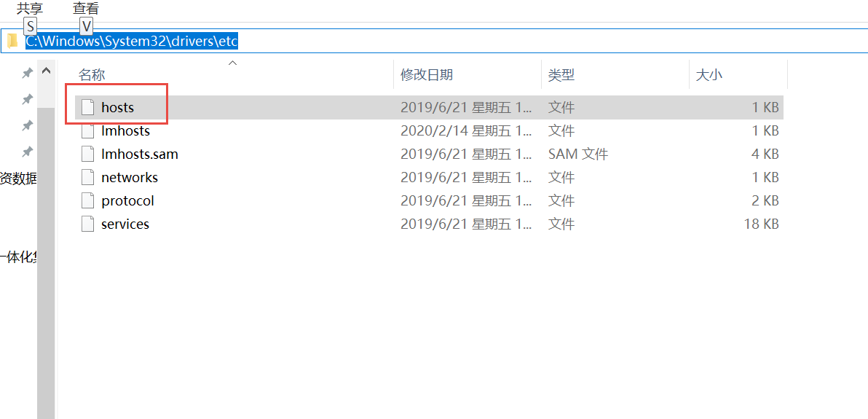Viewport: 868px width, 419px height.
Task: Click the topmost pin icon in navigation pane
Action: pyautogui.click(x=27, y=73)
